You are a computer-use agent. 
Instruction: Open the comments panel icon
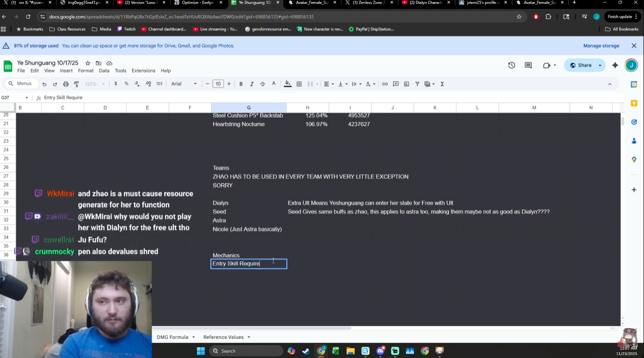click(x=528, y=65)
